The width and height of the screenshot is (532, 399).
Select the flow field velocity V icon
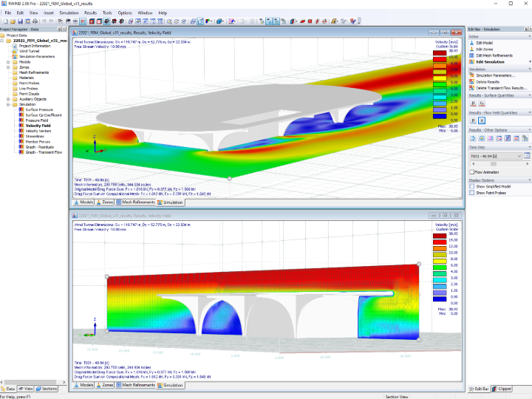[482, 120]
